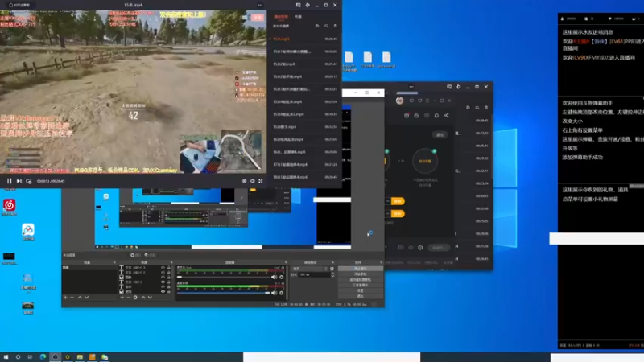Screen dimensions: 644x362
Task: Open settings gear for first mixer channel
Action: 281,277
